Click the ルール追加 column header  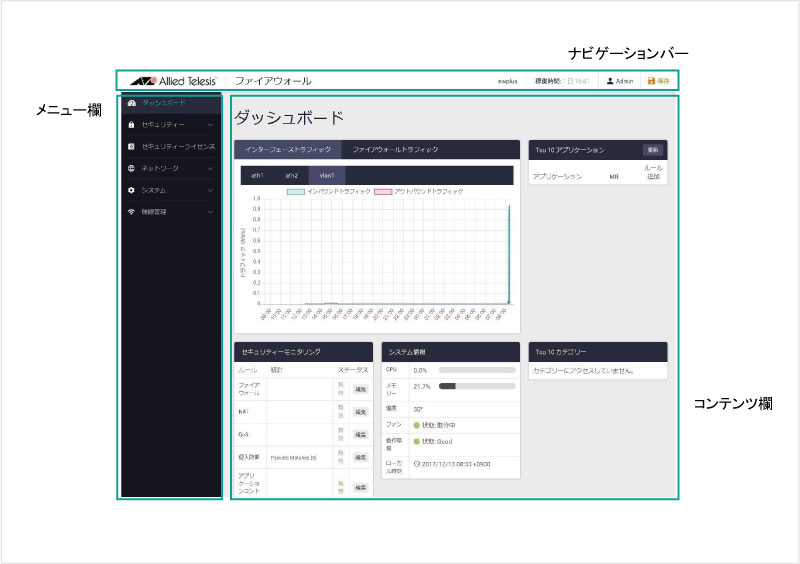[654, 172]
